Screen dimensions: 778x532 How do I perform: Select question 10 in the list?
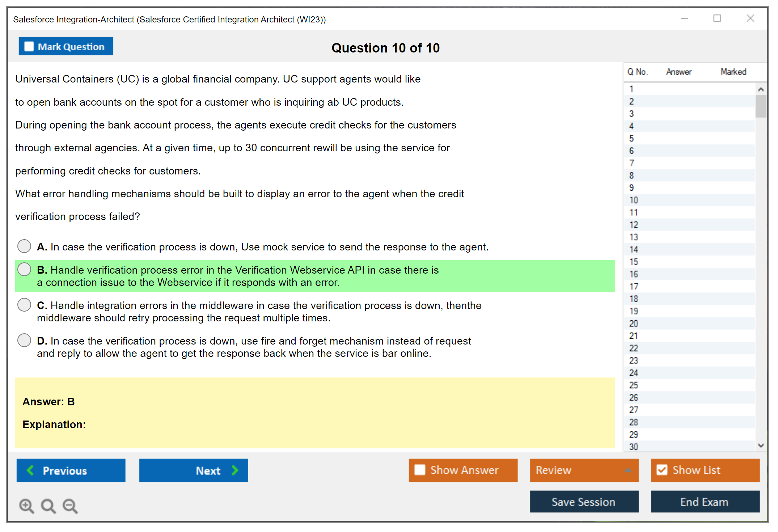coord(634,200)
